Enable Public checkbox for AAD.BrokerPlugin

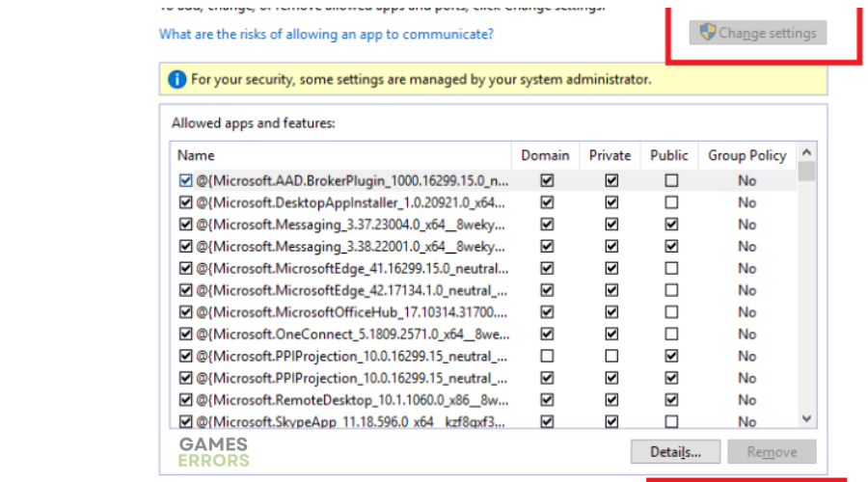click(671, 180)
